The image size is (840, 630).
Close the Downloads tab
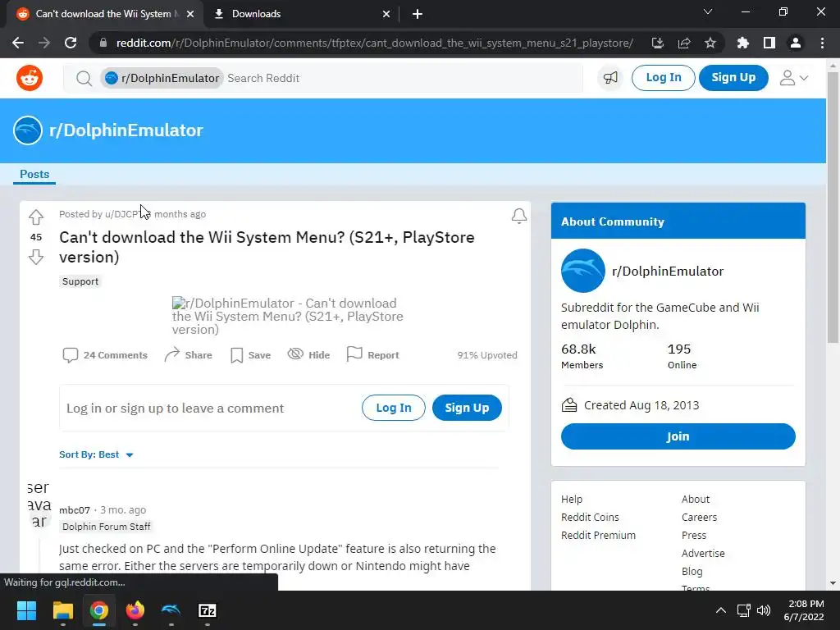coord(386,14)
